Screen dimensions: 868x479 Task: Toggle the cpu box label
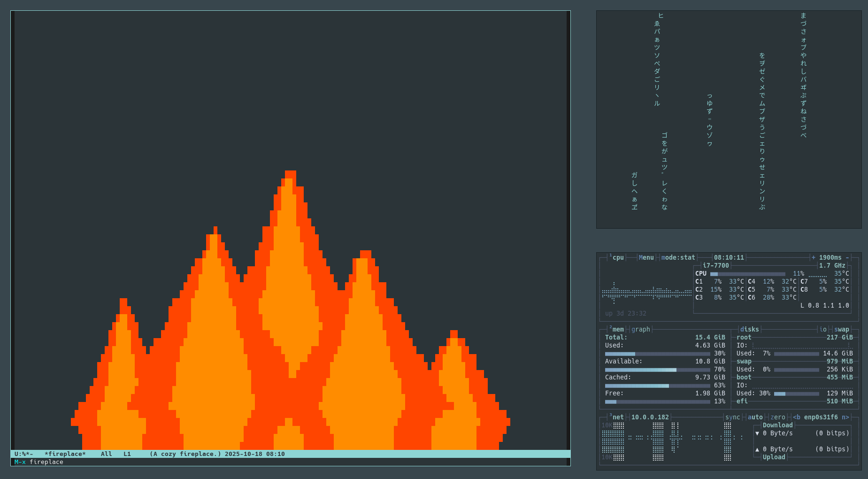pyautogui.click(x=618, y=257)
